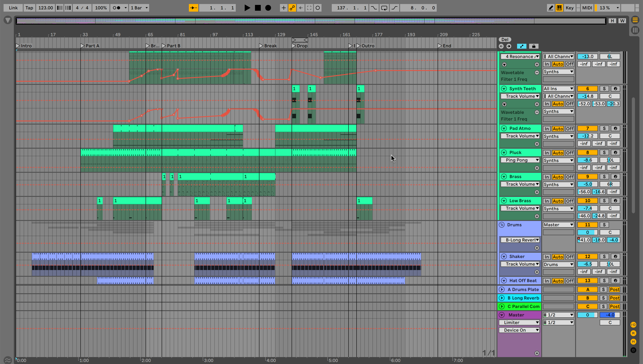This screenshot has height=364, width=643.
Task: Toggle Draw Mode pencil icon
Action: 551,8
